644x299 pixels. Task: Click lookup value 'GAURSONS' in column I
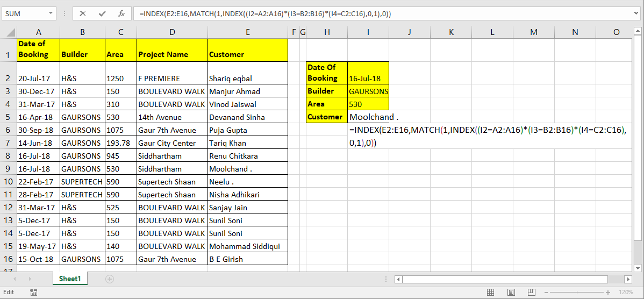point(368,91)
